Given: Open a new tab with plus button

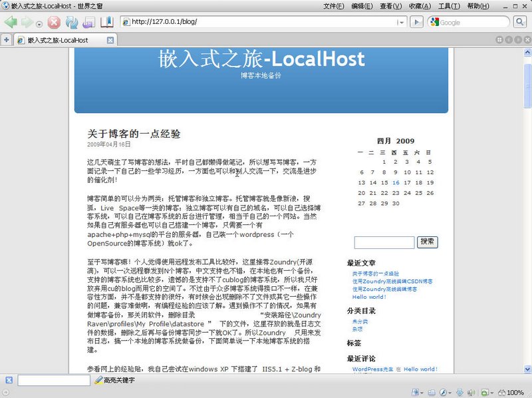Looking at the screenshot, I should click(x=7, y=40).
